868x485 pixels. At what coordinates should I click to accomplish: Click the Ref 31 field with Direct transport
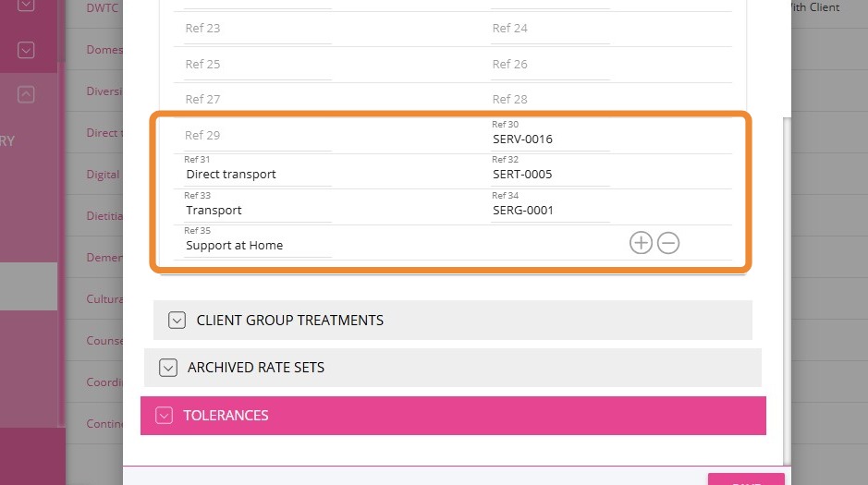coord(257,175)
